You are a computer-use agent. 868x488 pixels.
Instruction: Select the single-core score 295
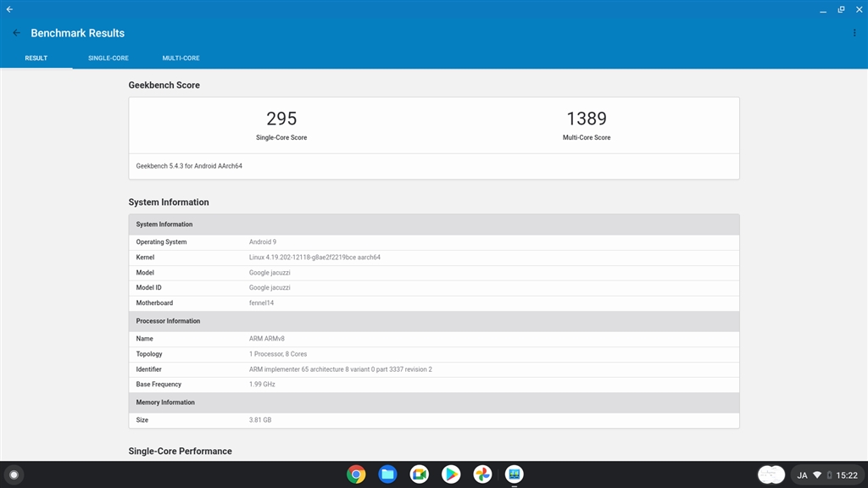click(281, 119)
